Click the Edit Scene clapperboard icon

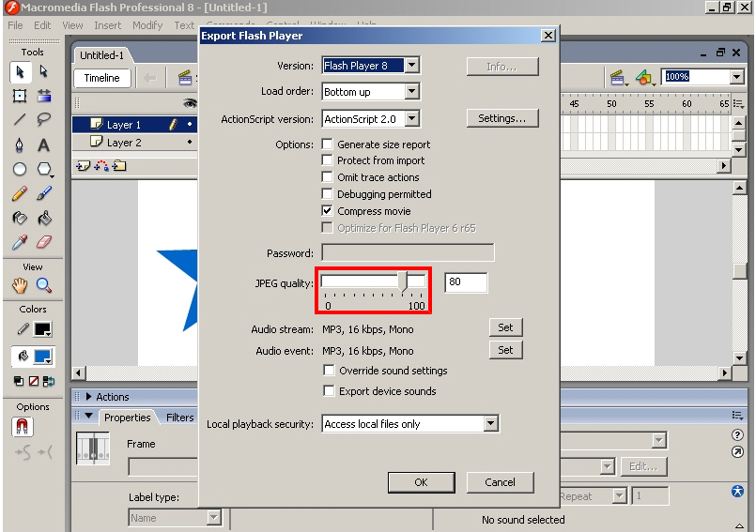click(618, 78)
